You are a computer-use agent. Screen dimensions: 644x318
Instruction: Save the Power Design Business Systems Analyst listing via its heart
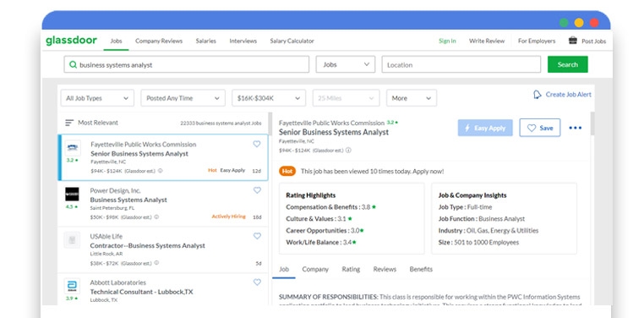point(257,190)
